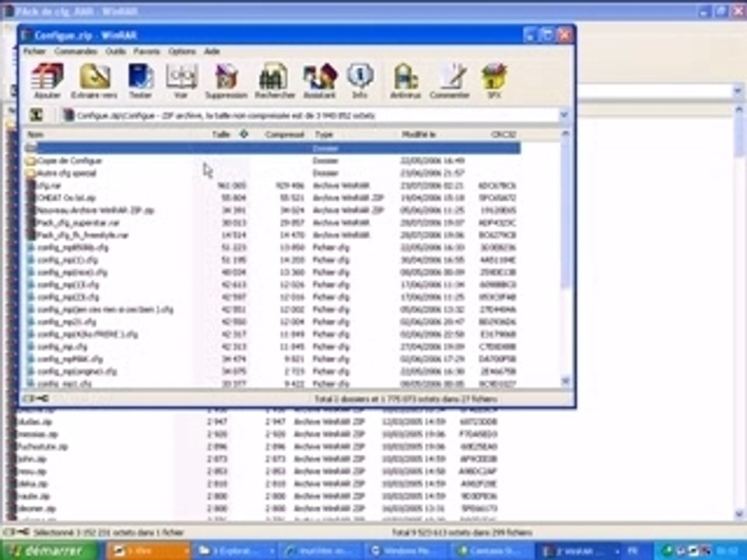Click the Autre cfg special folder icon
Screen dimensions: 747x560
tap(30, 173)
